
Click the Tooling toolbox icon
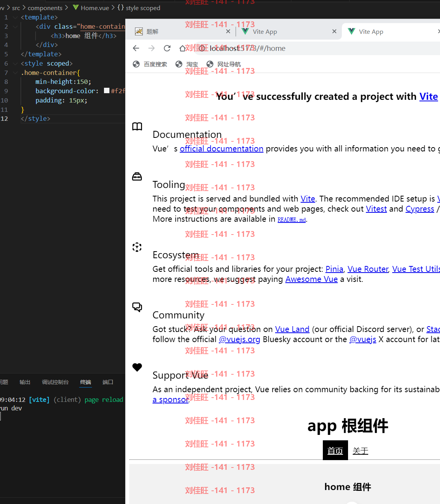point(137,177)
